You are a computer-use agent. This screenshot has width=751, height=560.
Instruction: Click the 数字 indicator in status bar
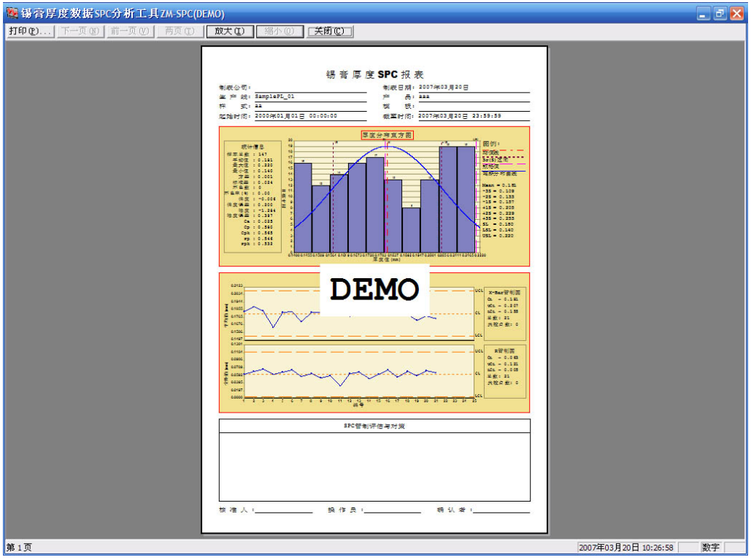point(710,548)
